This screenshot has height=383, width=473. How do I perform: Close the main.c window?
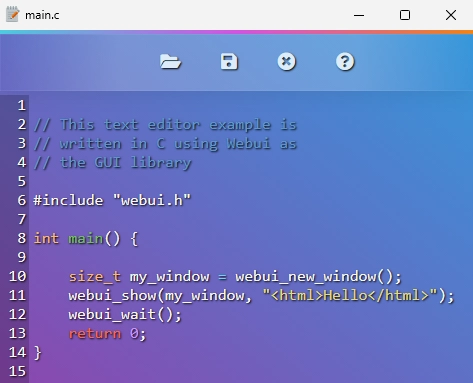[451, 15]
